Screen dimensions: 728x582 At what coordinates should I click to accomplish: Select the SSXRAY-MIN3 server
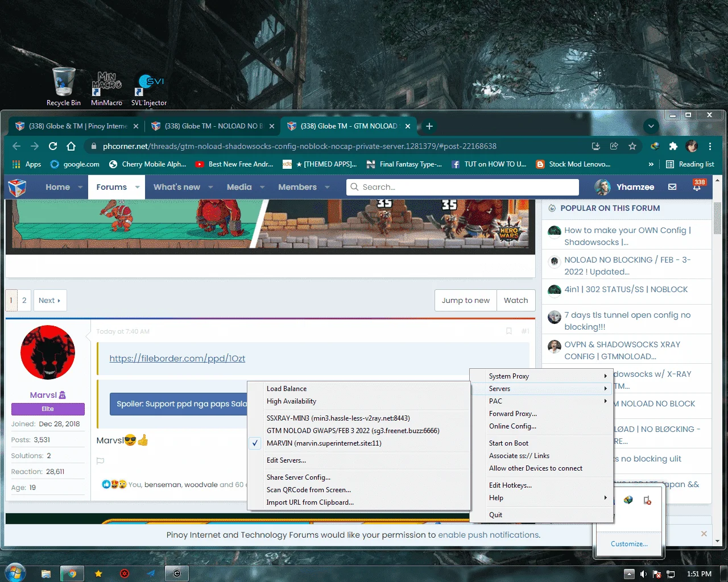click(358, 418)
